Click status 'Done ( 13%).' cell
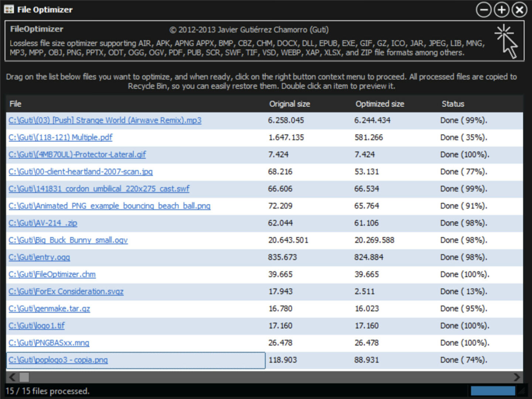The height and width of the screenshot is (399, 532). click(x=464, y=291)
